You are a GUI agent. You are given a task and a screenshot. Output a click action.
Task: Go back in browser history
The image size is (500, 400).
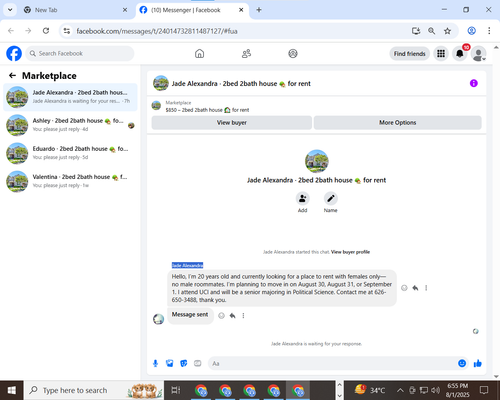point(11,31)
